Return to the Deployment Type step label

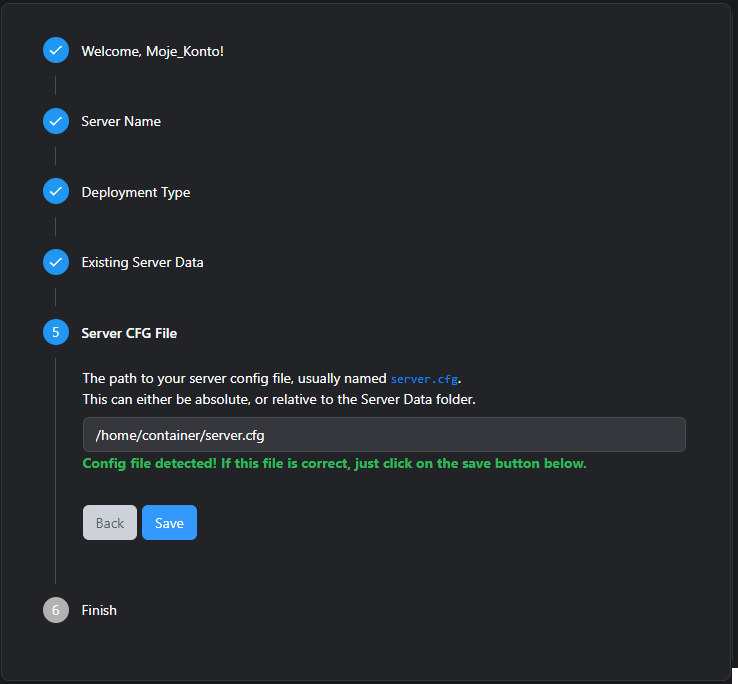coord(135,192)
